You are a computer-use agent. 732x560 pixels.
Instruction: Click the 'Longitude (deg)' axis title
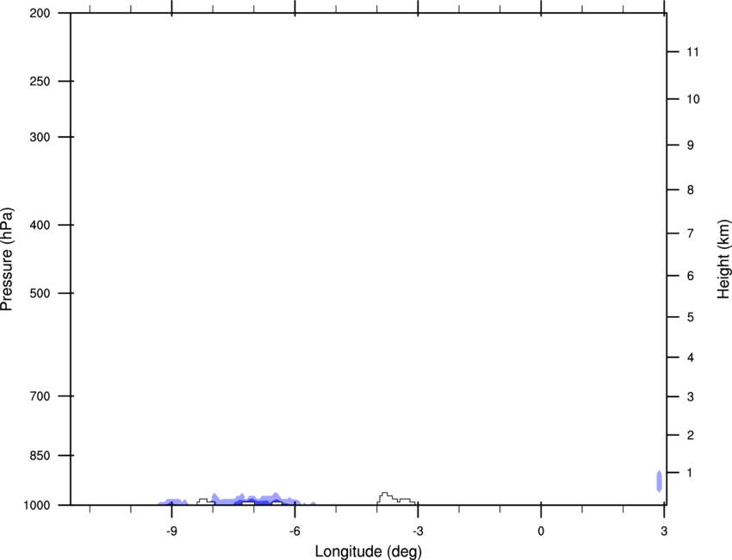pyautogui.click(x=369, y=551)
